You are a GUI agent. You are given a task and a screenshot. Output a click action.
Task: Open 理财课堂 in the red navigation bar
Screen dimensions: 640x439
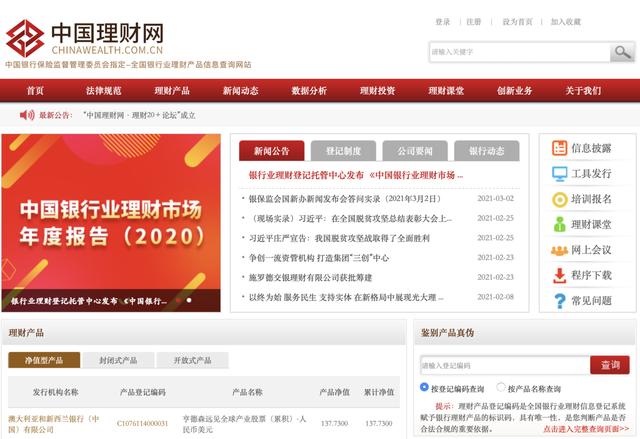(447, 91)
